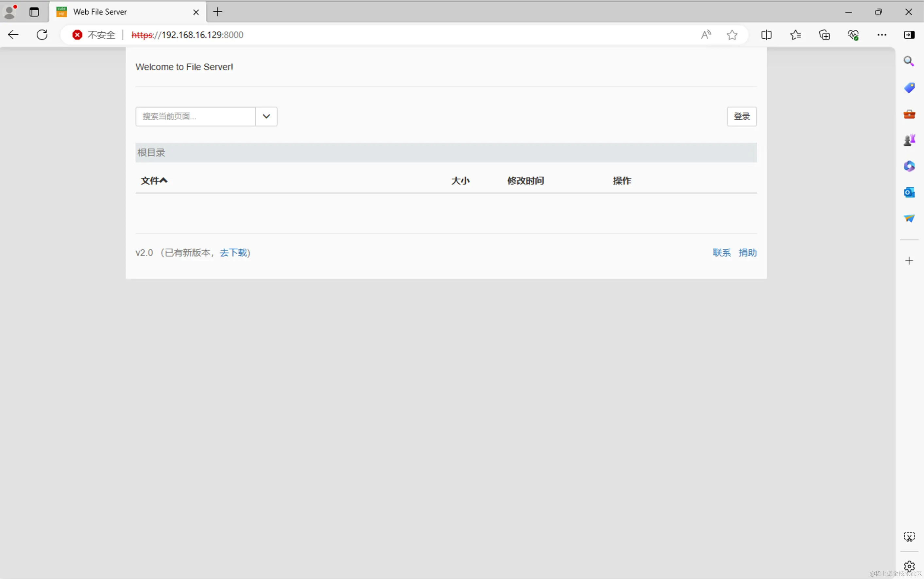Open the sidebar Outlook icon

909,192
